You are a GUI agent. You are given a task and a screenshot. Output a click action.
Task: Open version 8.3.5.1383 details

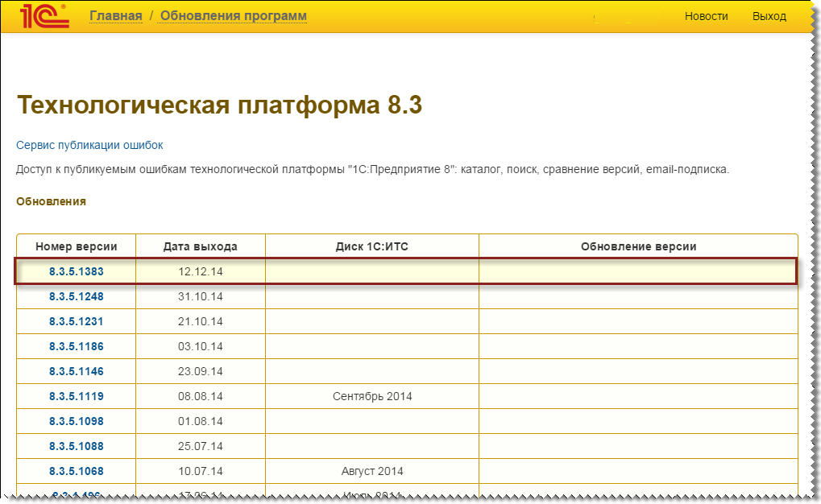pos(74,271)
